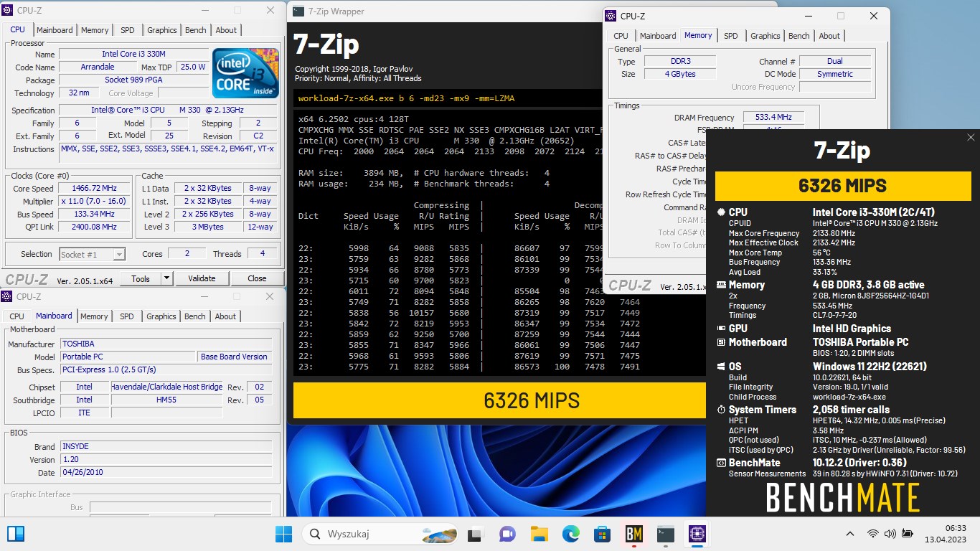The width and height of the screenshot is (980, 551).
Task: Click the Validate button in CPU-Z
Action: pyautogui.click(x=202, y=278)
